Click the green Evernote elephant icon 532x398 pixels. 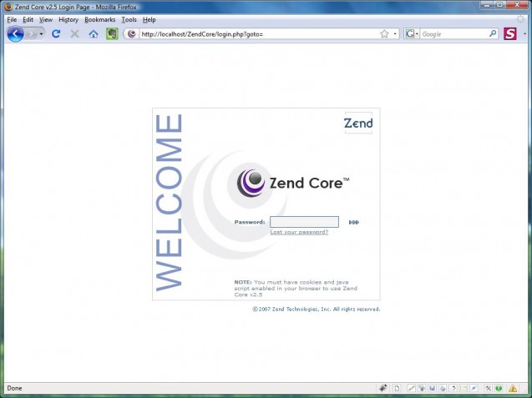pos(112,34)
